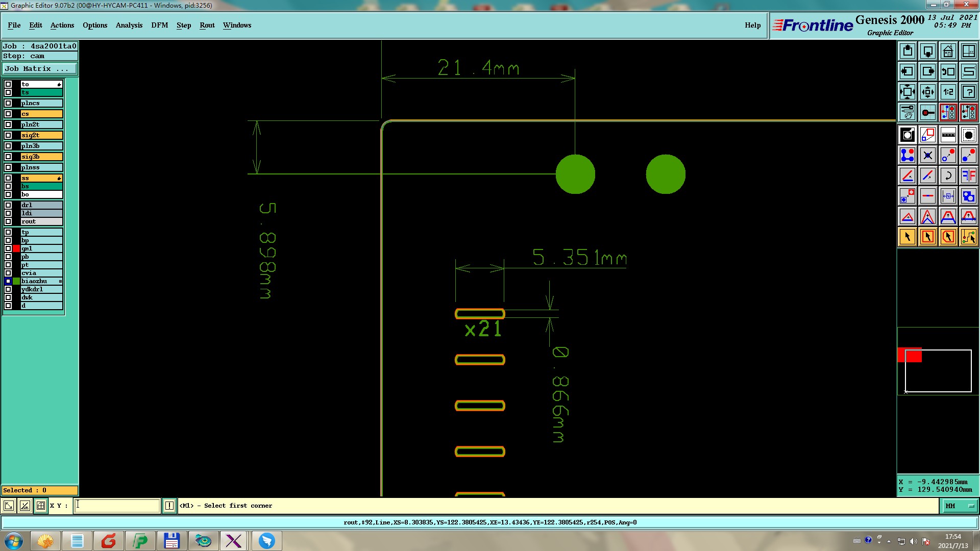Select the rotate arrow tool
Viewport: 980px width, 551px height.
pyautogui.click(x=948, y=176)
